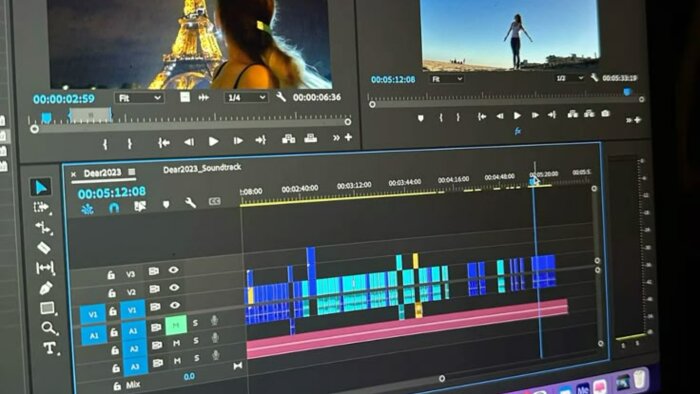Open Program monitor settings wrench
Image resolution: width=700 pixels, height=394 pixels.
[594, 78]
